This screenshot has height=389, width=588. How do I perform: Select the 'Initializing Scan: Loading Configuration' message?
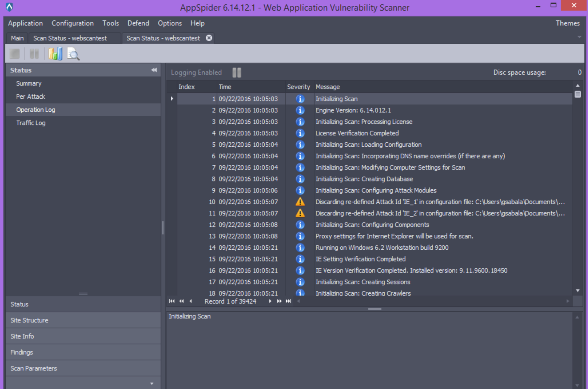pos(369,145)
